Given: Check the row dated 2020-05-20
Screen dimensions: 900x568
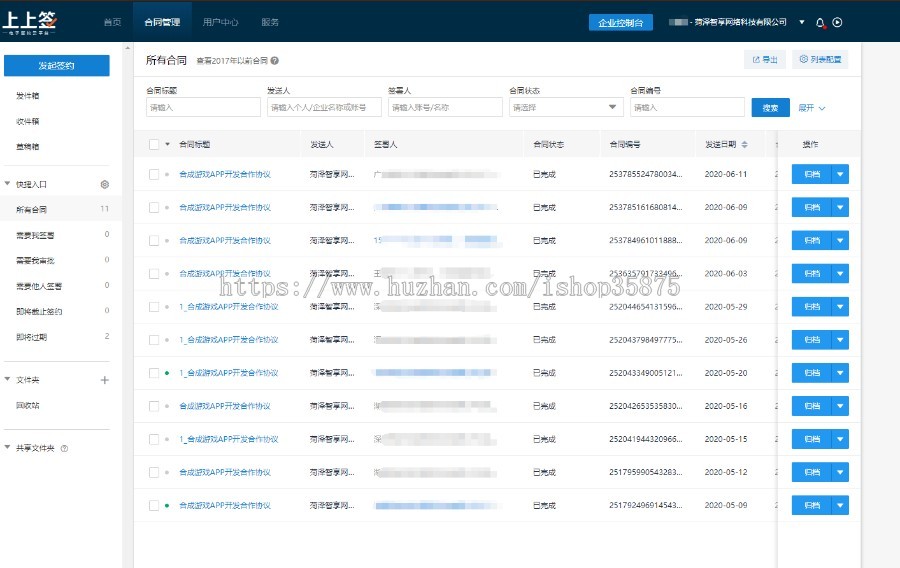Looking at the screenshot, I should pos(154,373).
